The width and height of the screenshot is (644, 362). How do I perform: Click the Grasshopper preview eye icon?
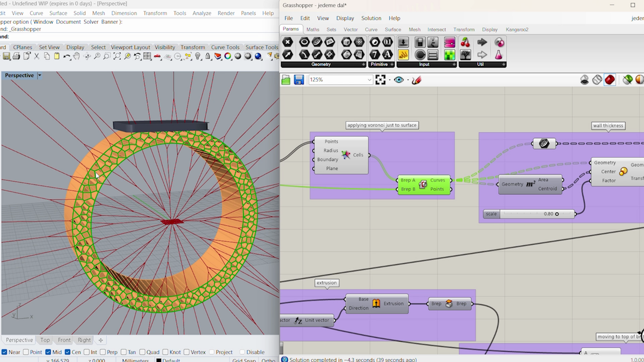point(398,80)
